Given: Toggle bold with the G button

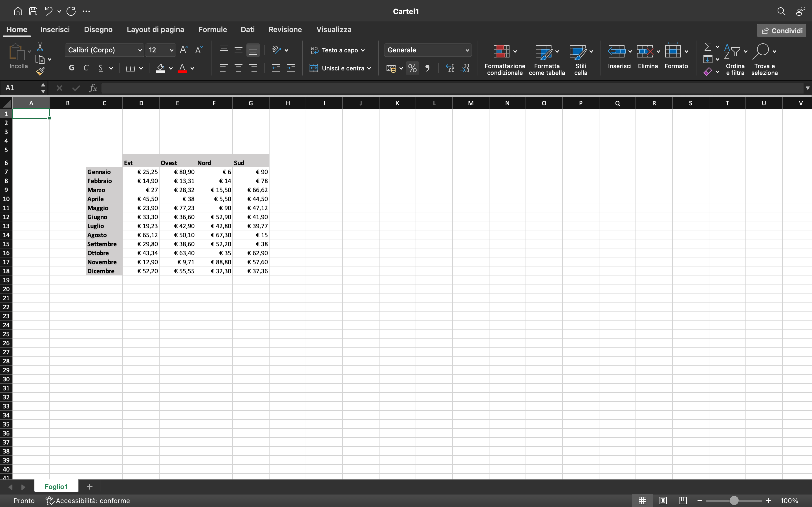Looking at the screenshot, I should (x=71, y=68).
